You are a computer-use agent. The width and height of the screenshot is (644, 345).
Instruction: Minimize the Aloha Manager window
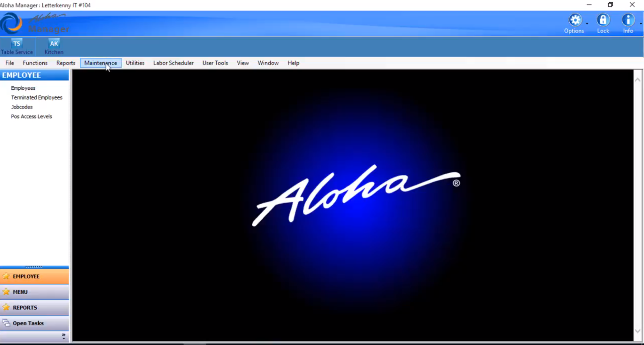point(589,5)
